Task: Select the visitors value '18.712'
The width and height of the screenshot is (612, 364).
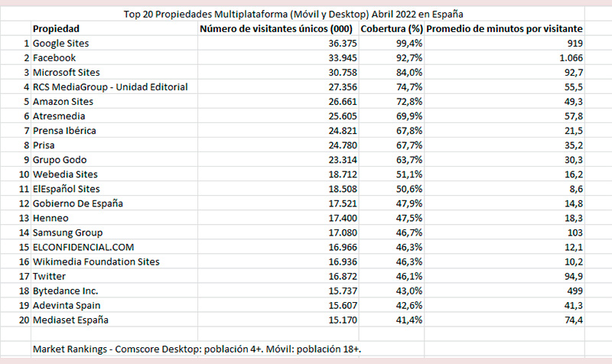Action: 342,174
